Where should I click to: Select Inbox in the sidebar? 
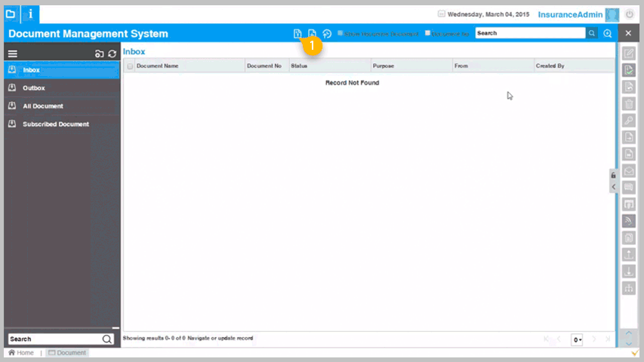pos(62,70)
